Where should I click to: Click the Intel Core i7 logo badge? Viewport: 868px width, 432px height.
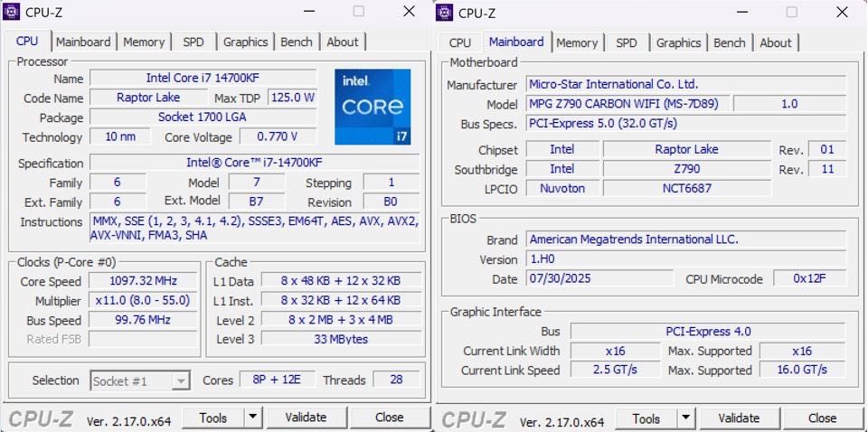pos(373,107)
